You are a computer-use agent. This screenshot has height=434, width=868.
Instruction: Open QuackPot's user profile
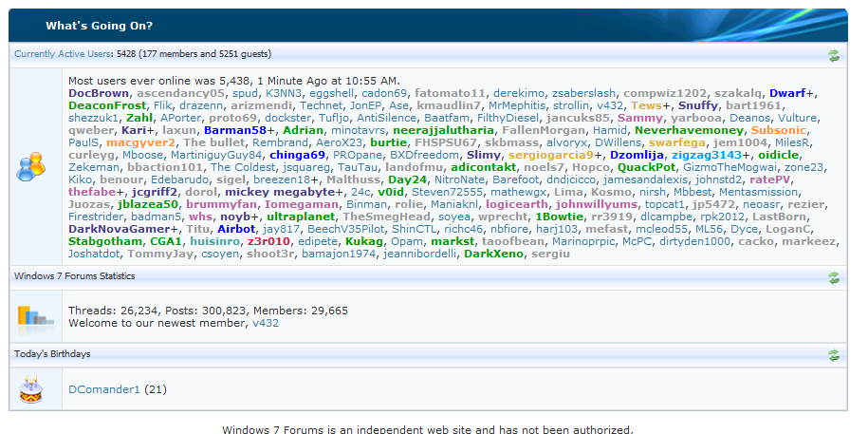click(x=647, y=167)
